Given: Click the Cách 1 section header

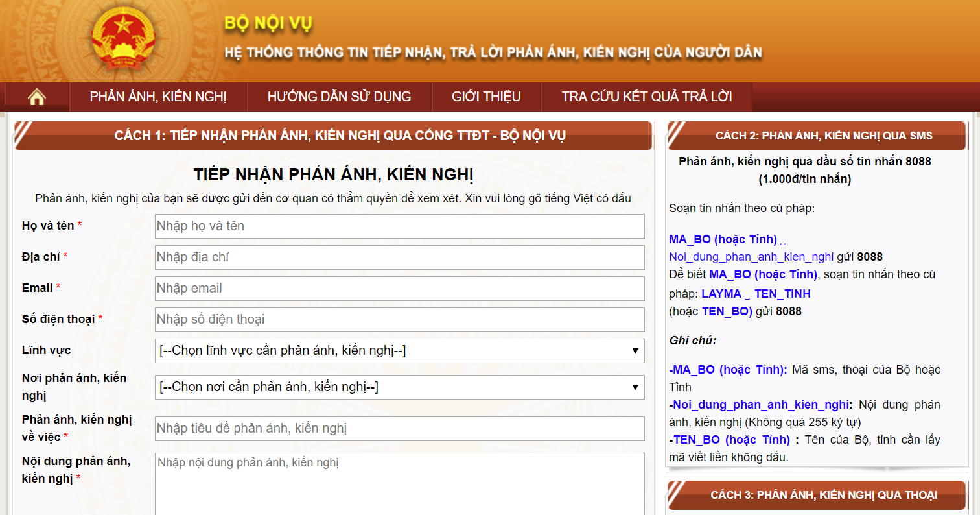Looking at the screenshot, I should click(340, 136).
